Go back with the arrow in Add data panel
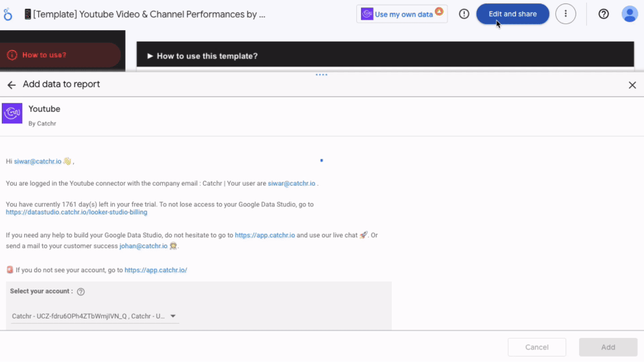644x362 pixels. coord(11,85)
